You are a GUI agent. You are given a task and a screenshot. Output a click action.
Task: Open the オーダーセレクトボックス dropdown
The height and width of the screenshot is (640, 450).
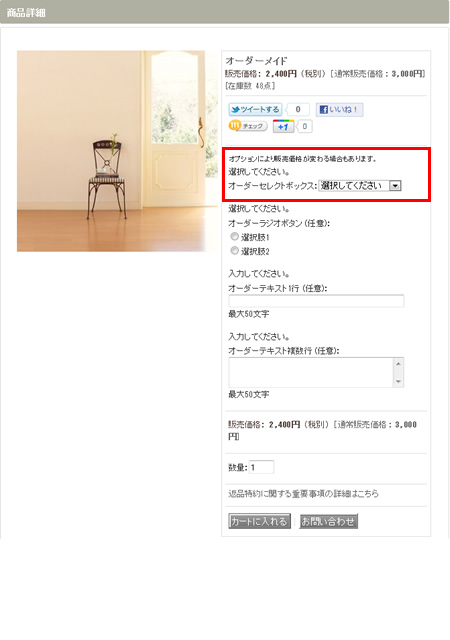(360, 186)
